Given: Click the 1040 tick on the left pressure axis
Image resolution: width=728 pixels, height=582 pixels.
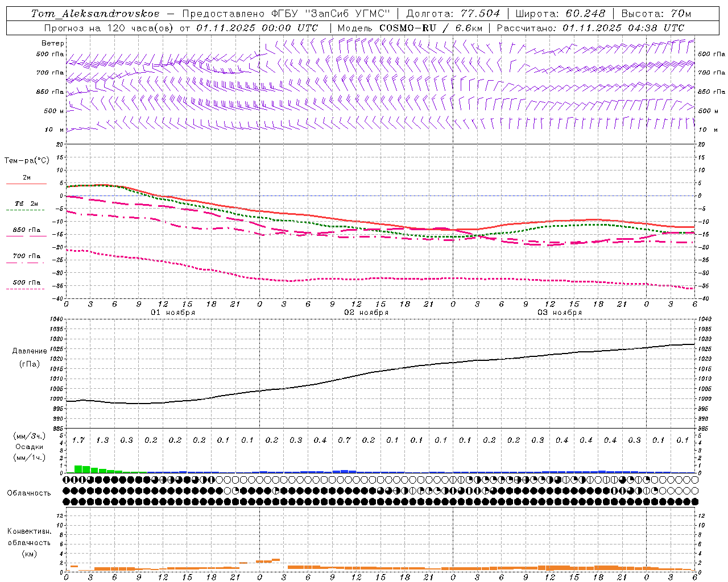Looking at the screenshot, I should (56, 319).
